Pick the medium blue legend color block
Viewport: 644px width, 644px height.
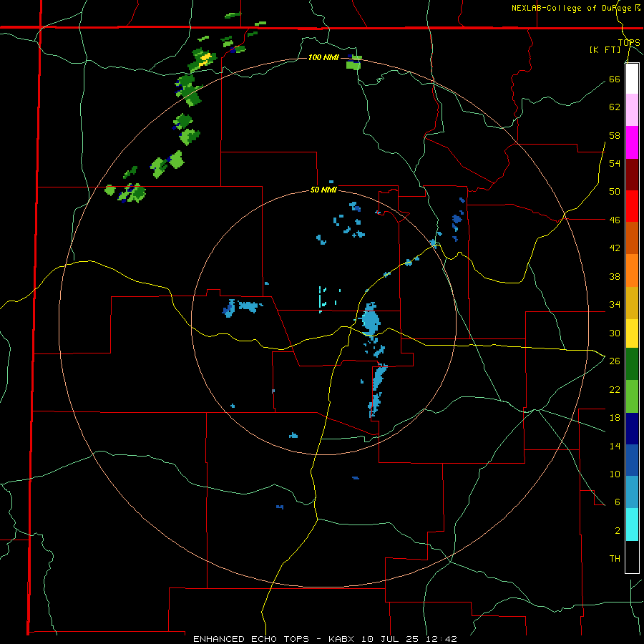click(x=632, y=460)
